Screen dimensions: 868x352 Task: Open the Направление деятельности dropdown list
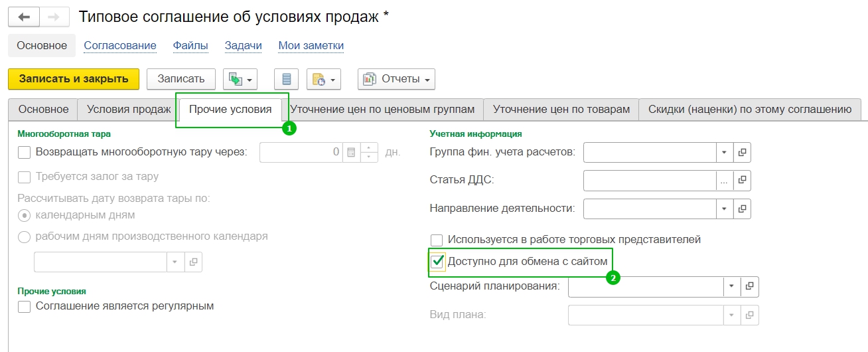click(724, 209)
